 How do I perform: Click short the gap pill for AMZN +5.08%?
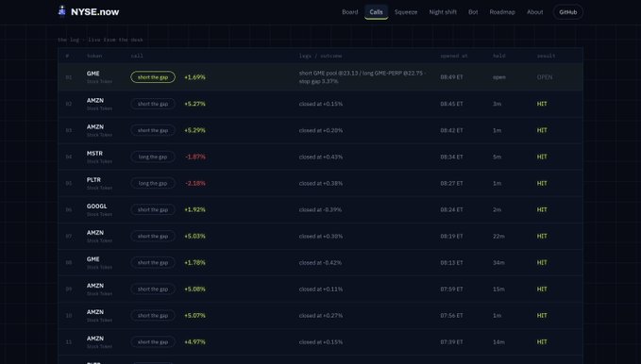(153, 289)
